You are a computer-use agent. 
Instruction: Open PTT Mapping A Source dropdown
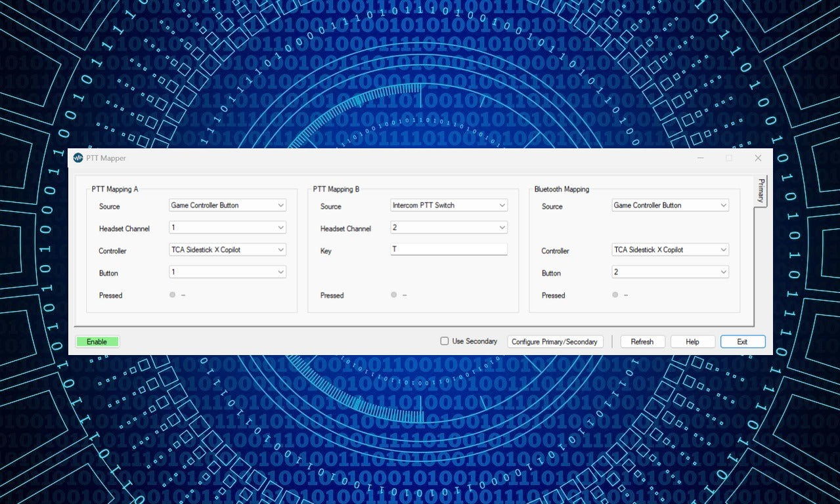227,205
